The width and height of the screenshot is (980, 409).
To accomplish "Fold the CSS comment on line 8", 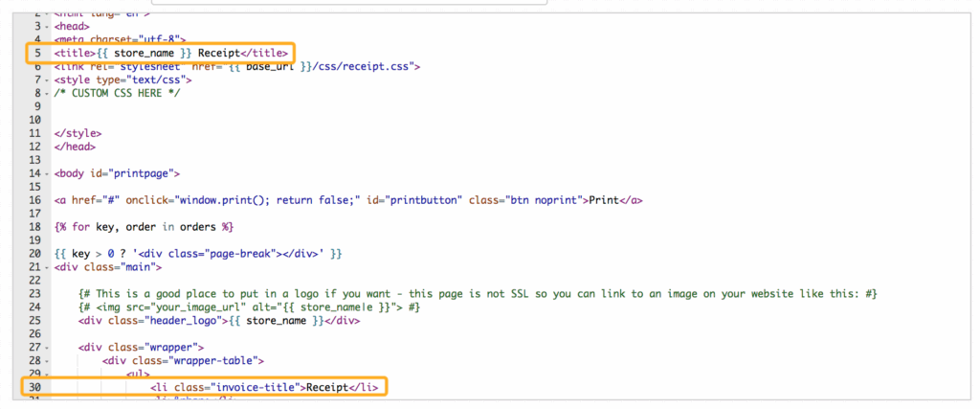I will pos(46,93).
